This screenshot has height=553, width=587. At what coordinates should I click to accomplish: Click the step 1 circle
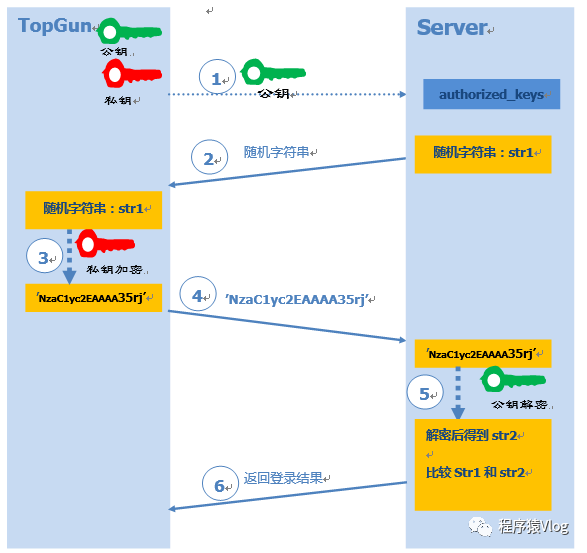[217, 78]
